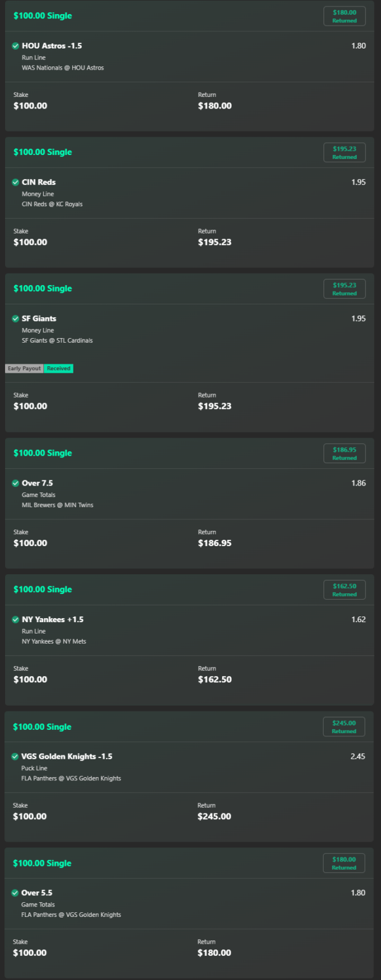
Task: Click the $180.00 Returned button on the Astros bet
Action: 344,16
